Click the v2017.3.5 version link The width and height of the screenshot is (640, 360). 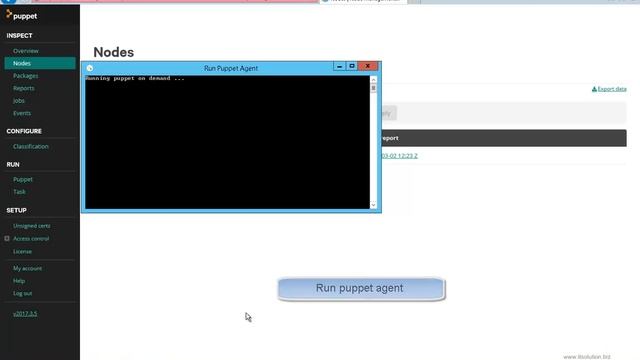click(25, 313)
